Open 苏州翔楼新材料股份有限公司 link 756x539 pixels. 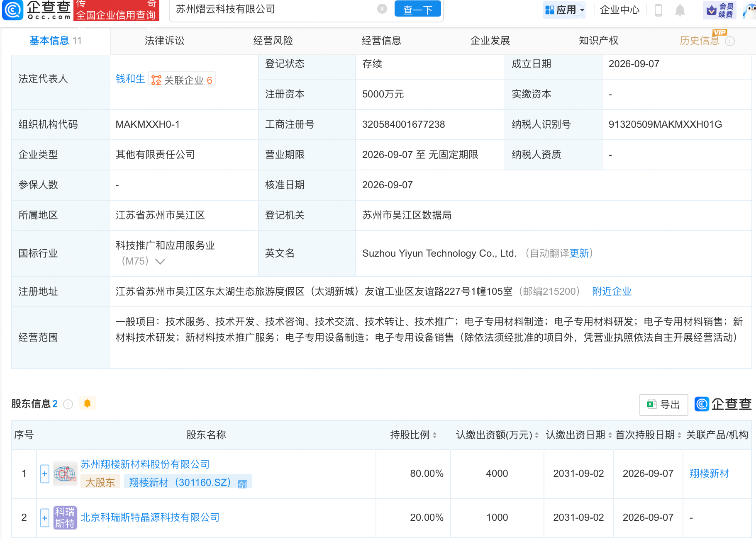point(145,464)
